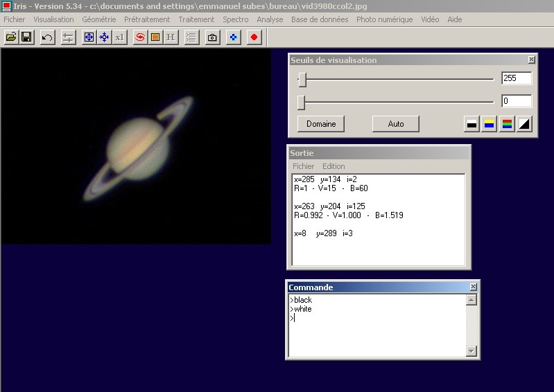Click the Iris application icon in title bar

[x=6, y=6]
